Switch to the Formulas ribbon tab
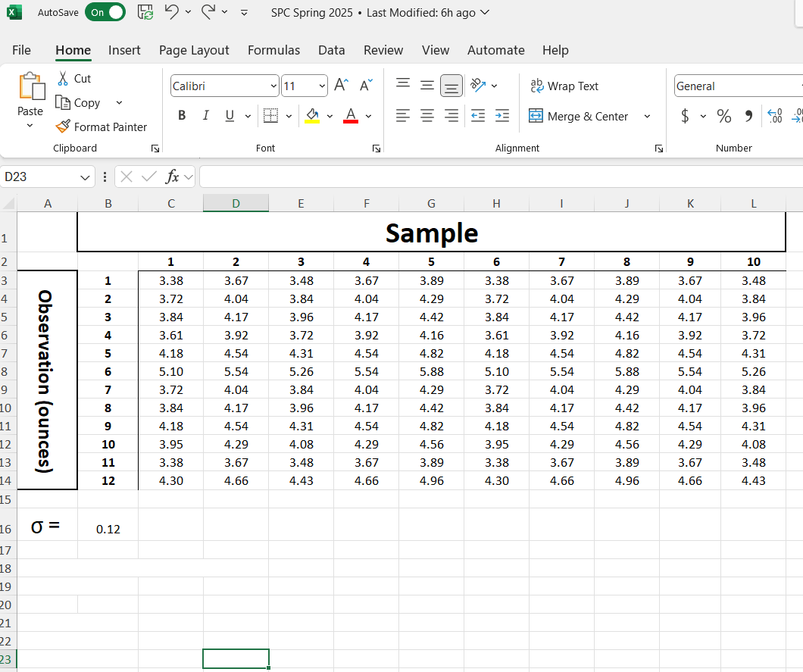 click(273, 50)
